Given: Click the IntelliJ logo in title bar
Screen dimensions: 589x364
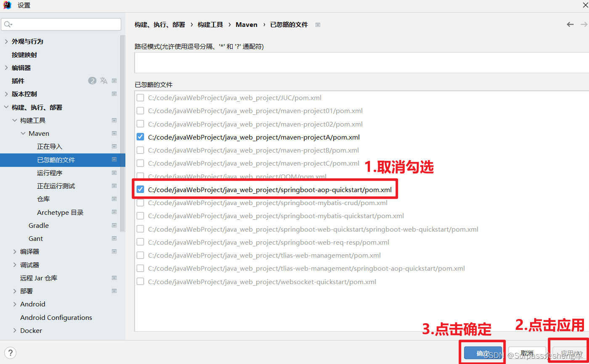Looking at the screenshot, I should tap(7, 5).
